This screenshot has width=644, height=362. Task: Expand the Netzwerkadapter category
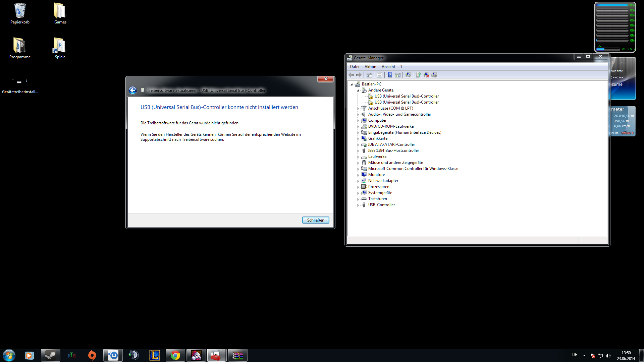358,181
